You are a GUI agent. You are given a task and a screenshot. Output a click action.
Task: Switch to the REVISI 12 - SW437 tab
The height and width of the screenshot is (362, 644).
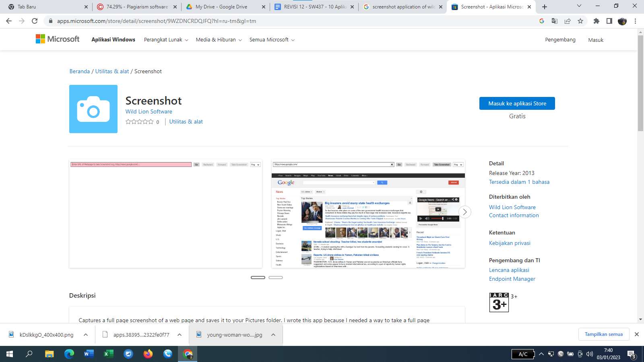(x=314, y=7)
